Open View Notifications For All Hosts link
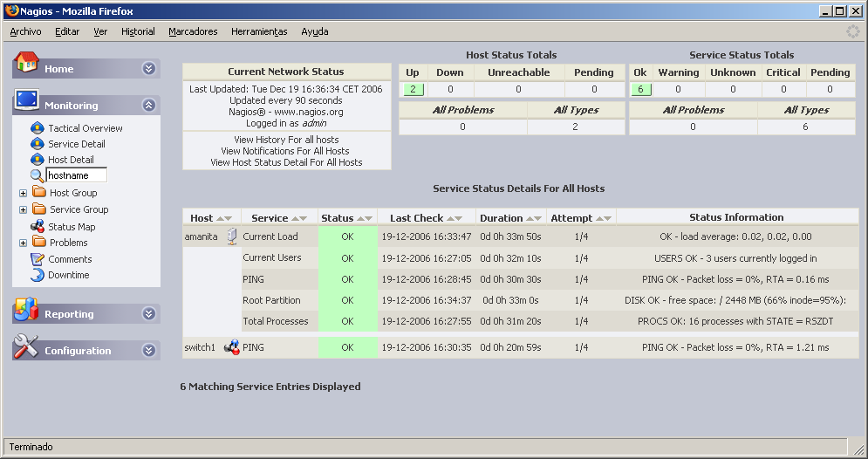This screenshot has width=868, height=459. (285, 151)
